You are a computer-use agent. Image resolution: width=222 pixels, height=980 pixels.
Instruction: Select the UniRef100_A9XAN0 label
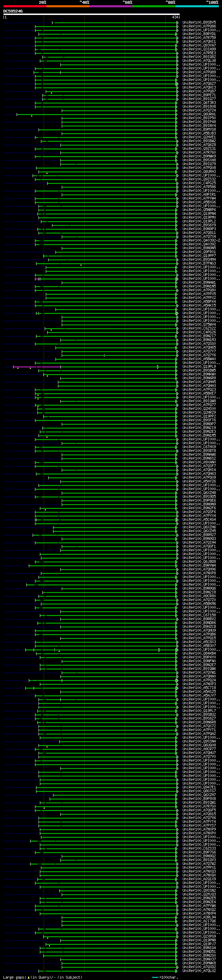click(199, 462)
